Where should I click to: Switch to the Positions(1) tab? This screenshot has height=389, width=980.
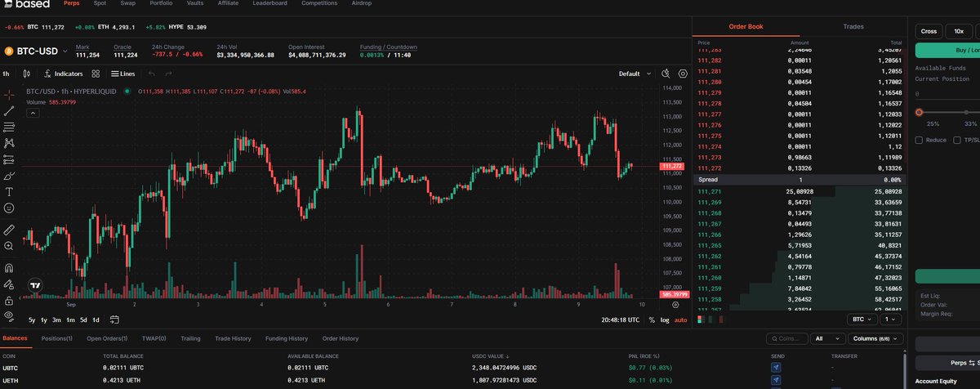tap(56, 338)
